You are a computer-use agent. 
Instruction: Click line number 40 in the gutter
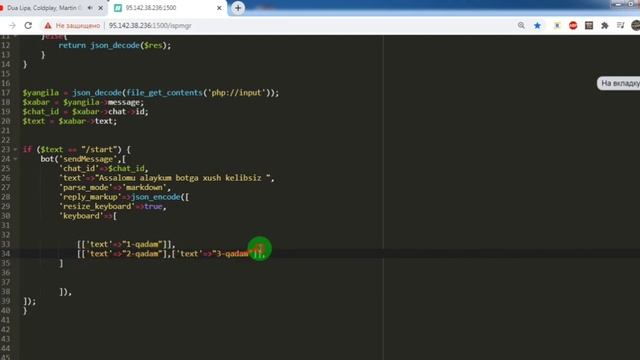coord(6,310)
